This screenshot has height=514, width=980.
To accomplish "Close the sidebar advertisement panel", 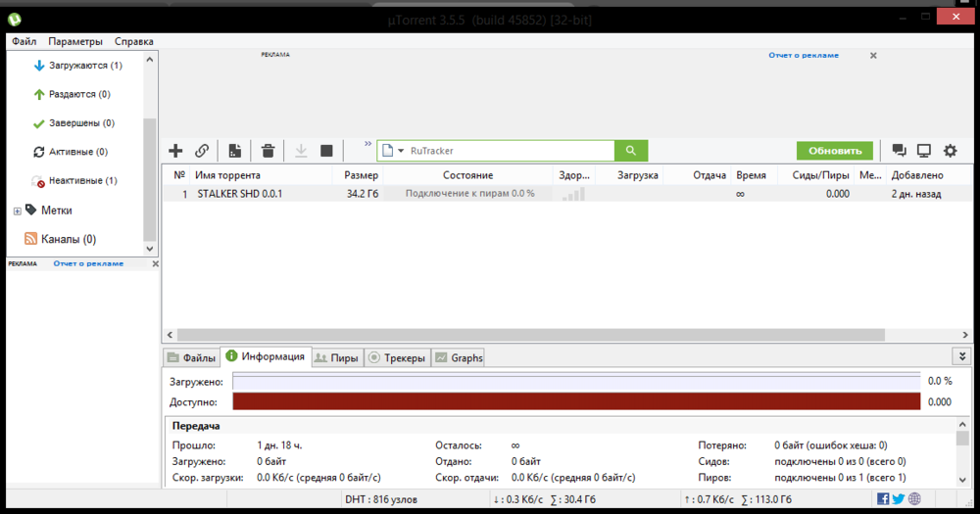I will coord(155,263).
